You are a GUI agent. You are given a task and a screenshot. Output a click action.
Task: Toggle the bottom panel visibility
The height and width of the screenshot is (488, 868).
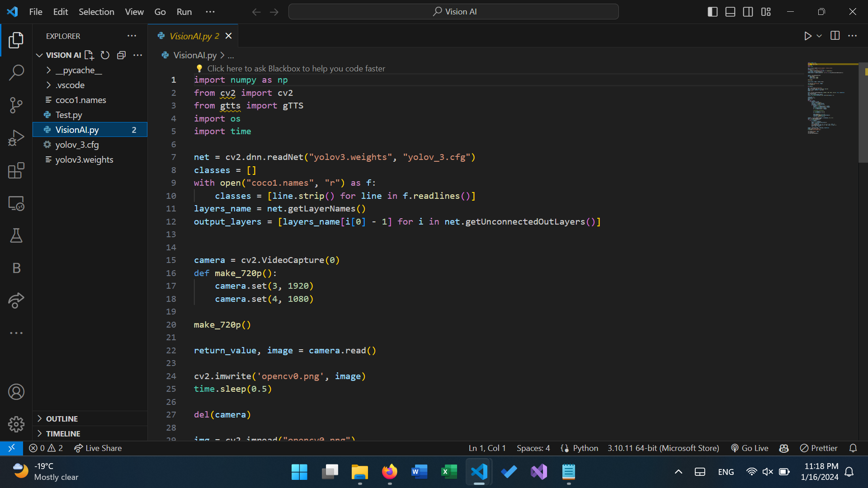click(730, 12)
